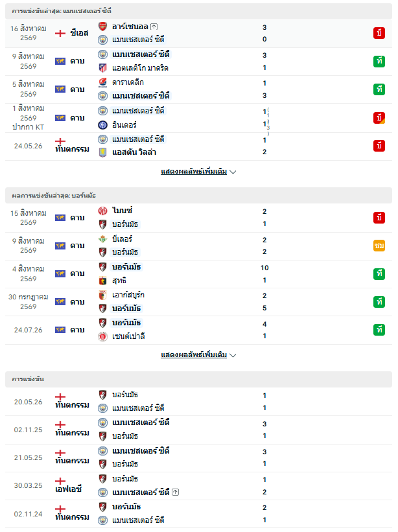Click the Atletico Madrid crest icon
The width and height of the screenshot is (398, 532).
pos(102,68)
